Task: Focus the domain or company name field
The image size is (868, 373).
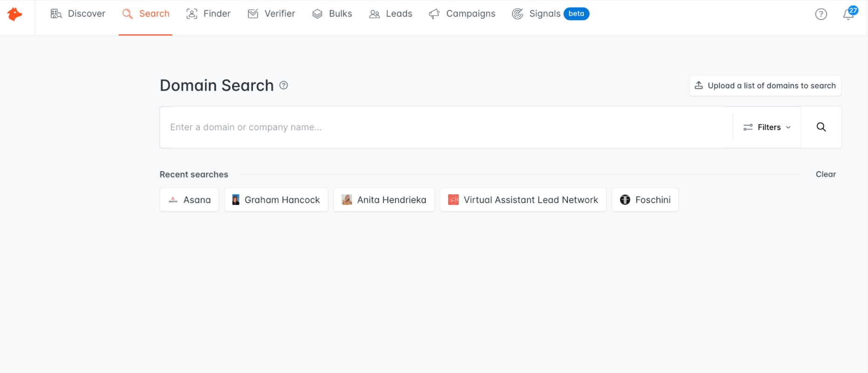Action: (x=446, y=127)
